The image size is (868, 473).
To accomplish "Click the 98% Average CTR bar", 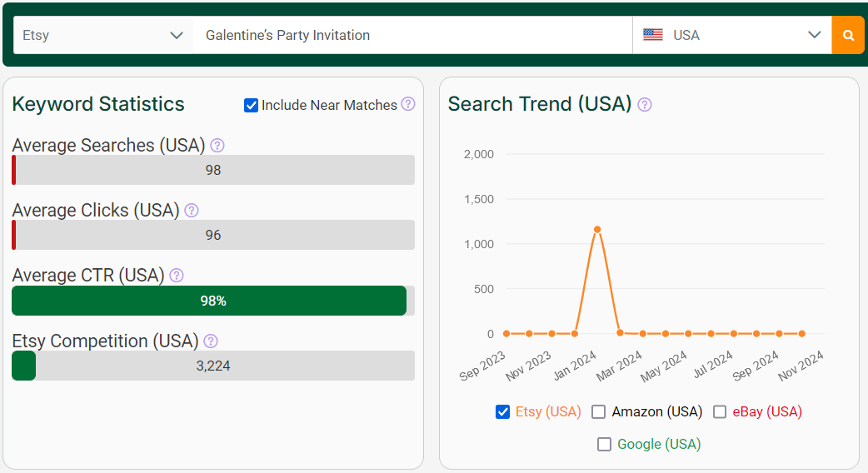I will [213, 301].
